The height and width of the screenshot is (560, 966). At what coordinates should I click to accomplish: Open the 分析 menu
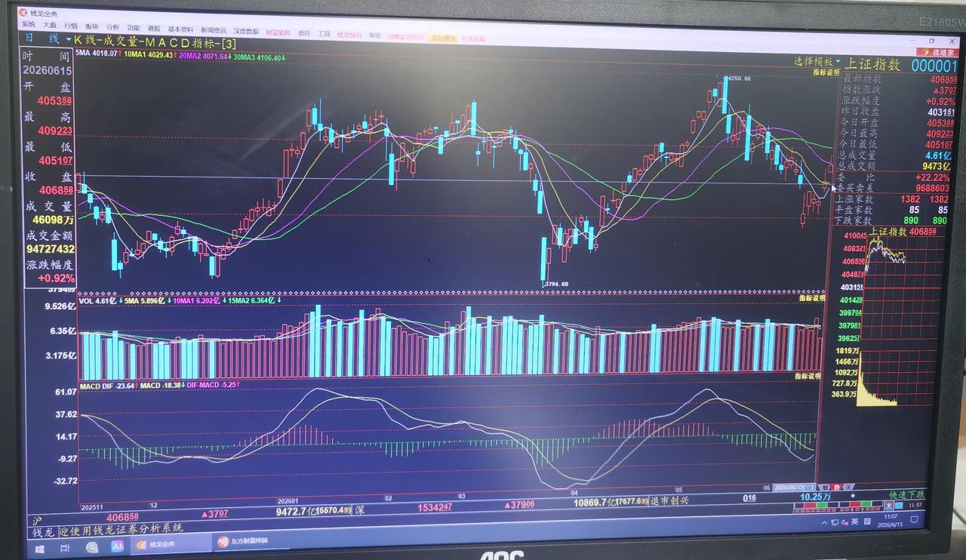(112, 27)
